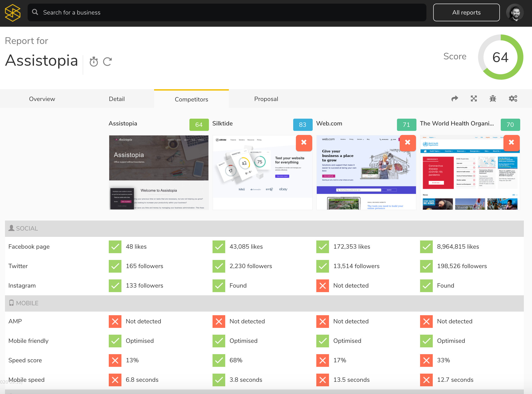Switch to the Overview tab
532x394 pixels.
42,99
